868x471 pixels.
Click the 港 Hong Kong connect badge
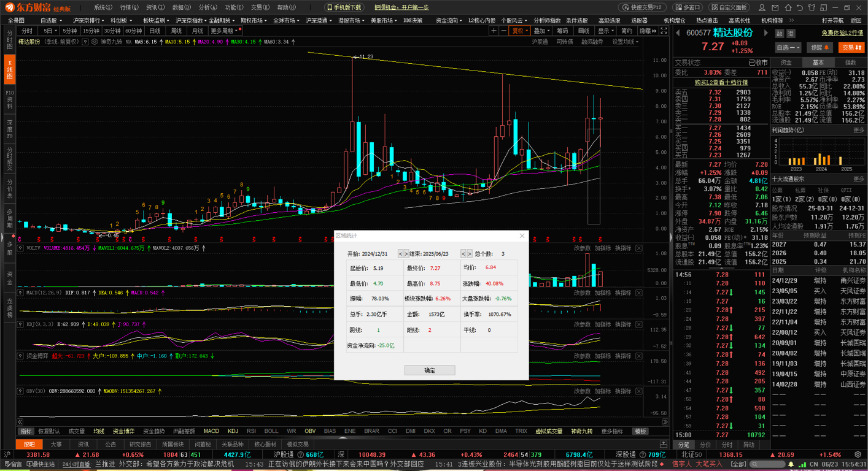click(791, 33)
